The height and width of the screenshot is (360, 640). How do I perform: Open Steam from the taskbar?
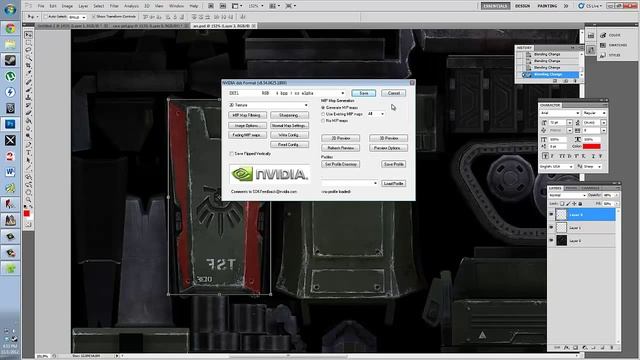pyautogui.click(x=10, y=60)
